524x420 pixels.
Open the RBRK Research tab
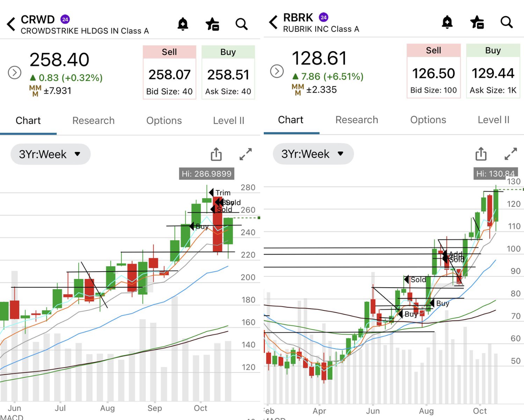[357, 120]
